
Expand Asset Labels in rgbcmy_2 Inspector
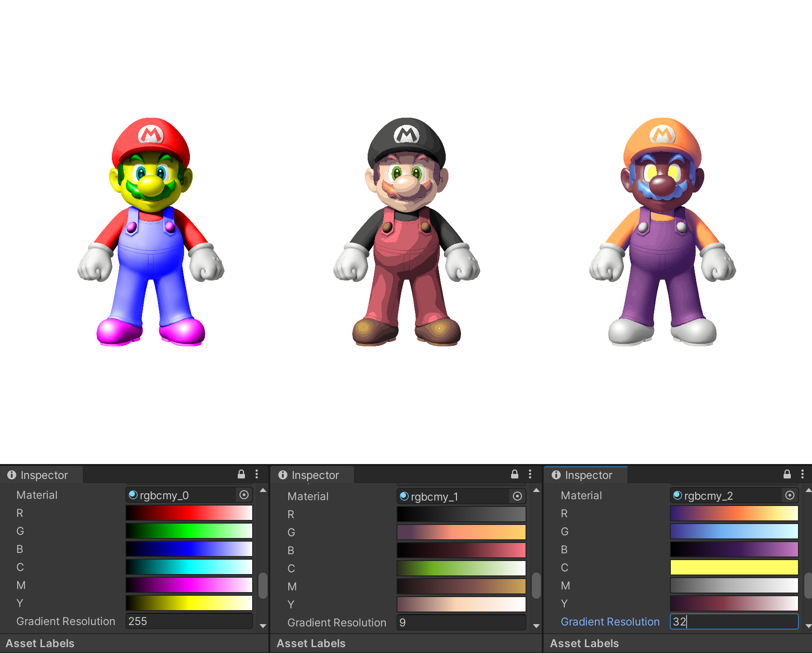coord(585,644)
